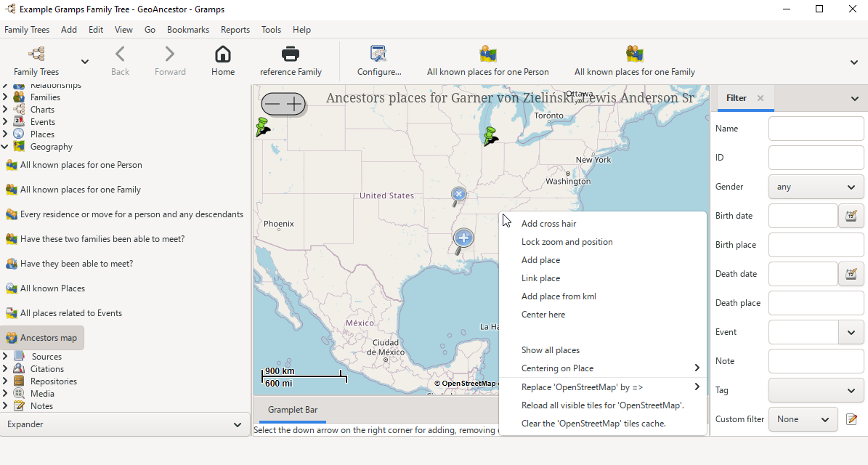The image size is (868, 465).
Task: Open the Family Trees menu
Action: tap(27, 29)
